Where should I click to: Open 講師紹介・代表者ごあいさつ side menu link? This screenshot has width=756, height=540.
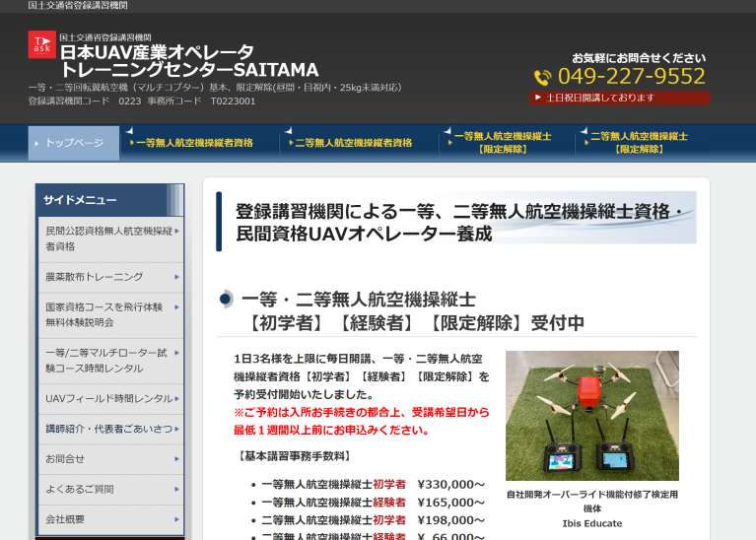click(111, 429)
